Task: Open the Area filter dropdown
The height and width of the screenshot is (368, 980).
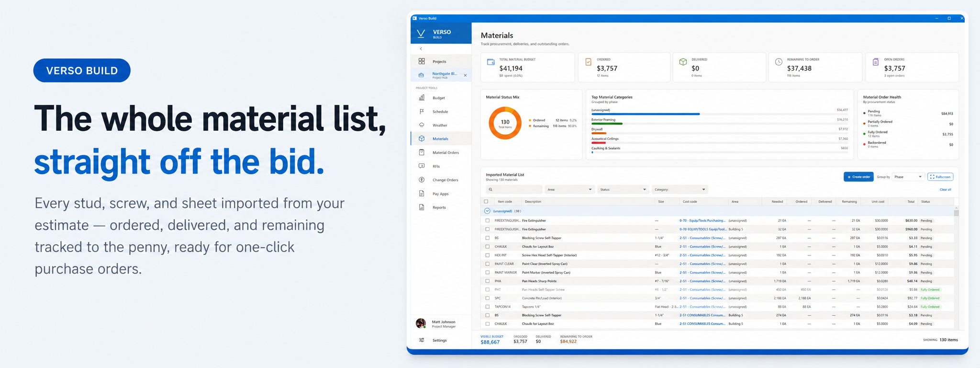Action: pos(570,190)
